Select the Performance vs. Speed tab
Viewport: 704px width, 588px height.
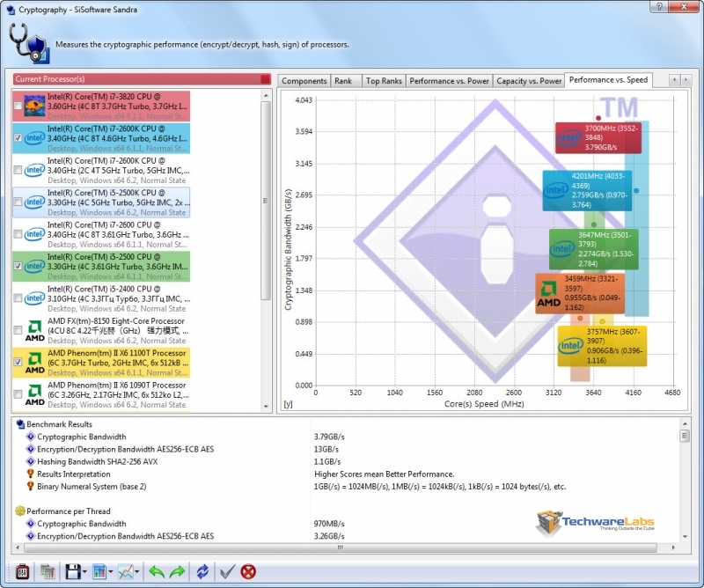(x=608, y=80)
